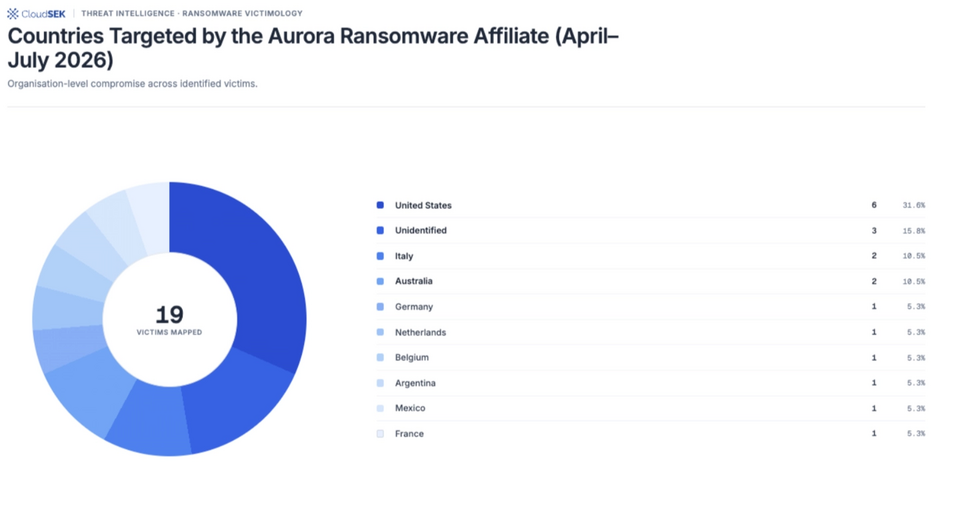Click the 'Germany' legend label
The height and width of the screenshot is (513, 960).
click(x=414, y=307)
